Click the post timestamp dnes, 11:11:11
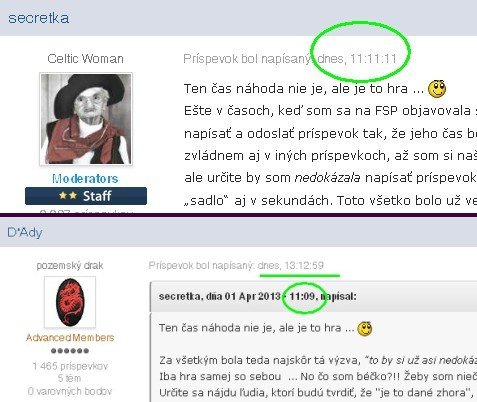Screen dimensions: 477x402 coord(357,59)
